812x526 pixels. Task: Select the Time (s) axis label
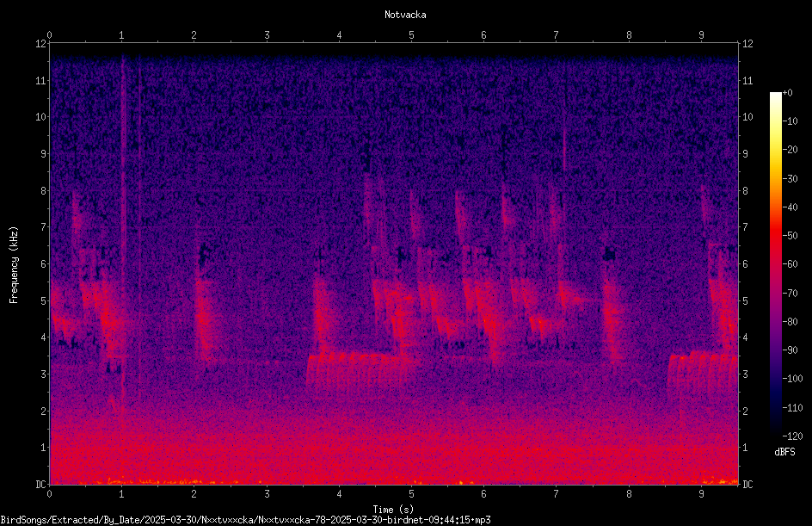coord(393,510)
